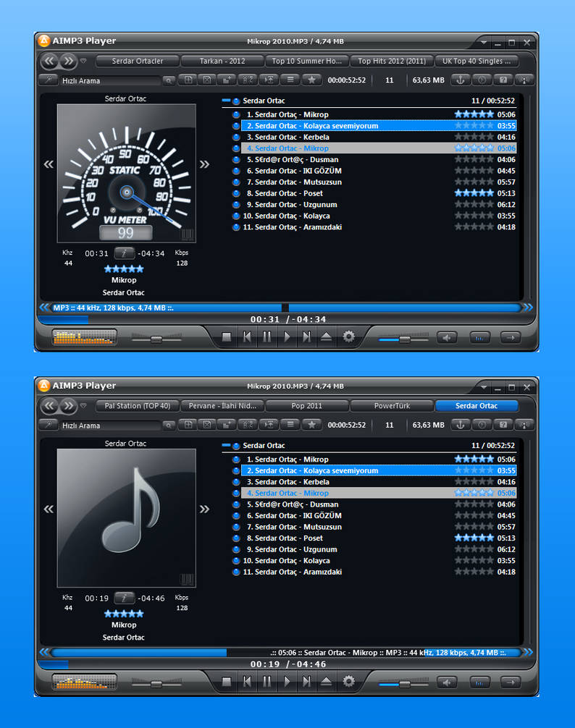Toggle equalizer button in the bottom player
Screen dimensions: 575x728
tap(480, 683)
